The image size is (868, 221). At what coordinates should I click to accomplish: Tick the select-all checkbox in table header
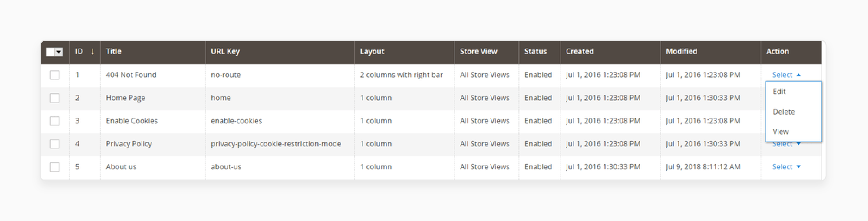click(50, 52)
